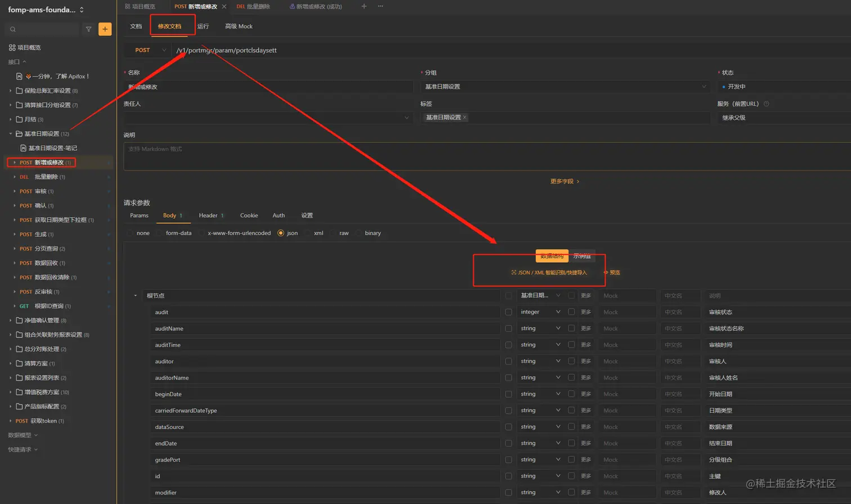Click the folder icon of 总分对账处理
The image size is (851, 504).
click(x=19, y=349)
